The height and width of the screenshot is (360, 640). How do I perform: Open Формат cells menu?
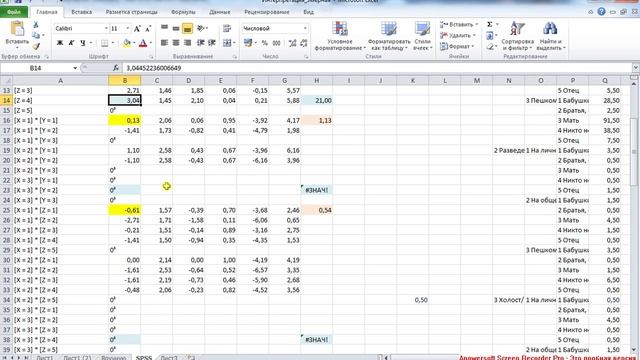458,47
